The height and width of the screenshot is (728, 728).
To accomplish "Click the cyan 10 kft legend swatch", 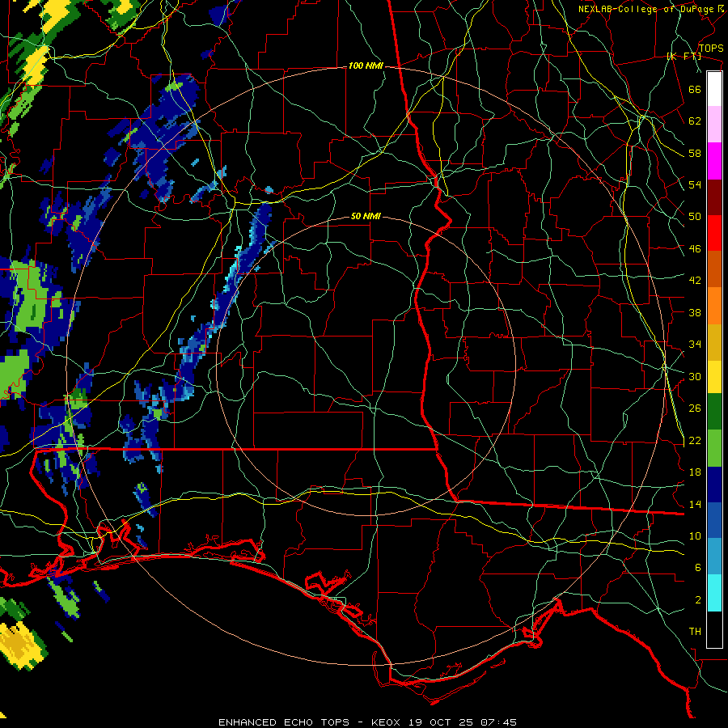I will coord(714,593).
